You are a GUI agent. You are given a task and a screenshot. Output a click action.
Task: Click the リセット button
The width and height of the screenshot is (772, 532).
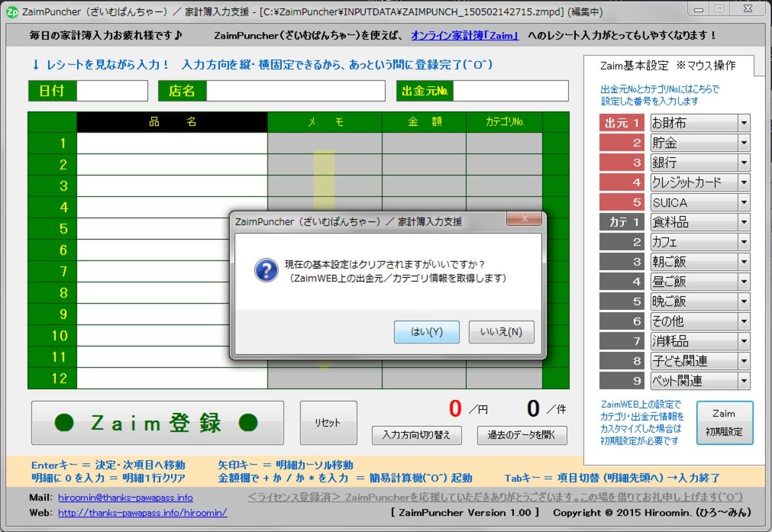328,423
